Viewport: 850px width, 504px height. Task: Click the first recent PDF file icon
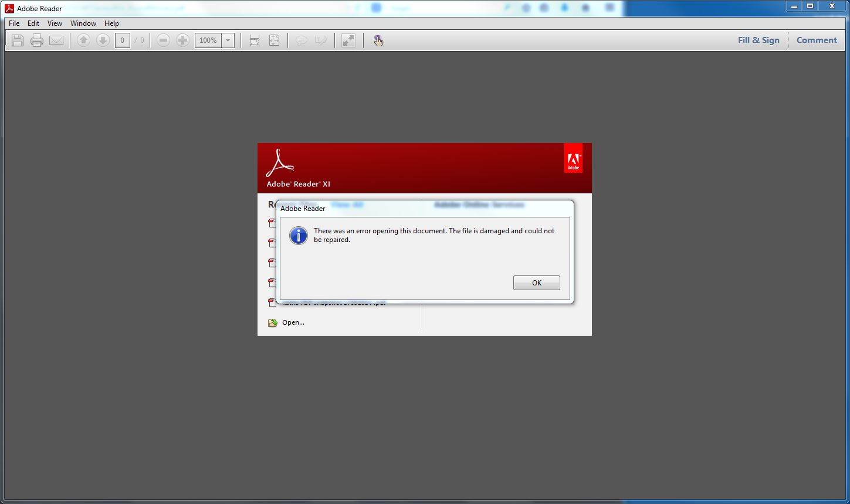click(272, 223)
